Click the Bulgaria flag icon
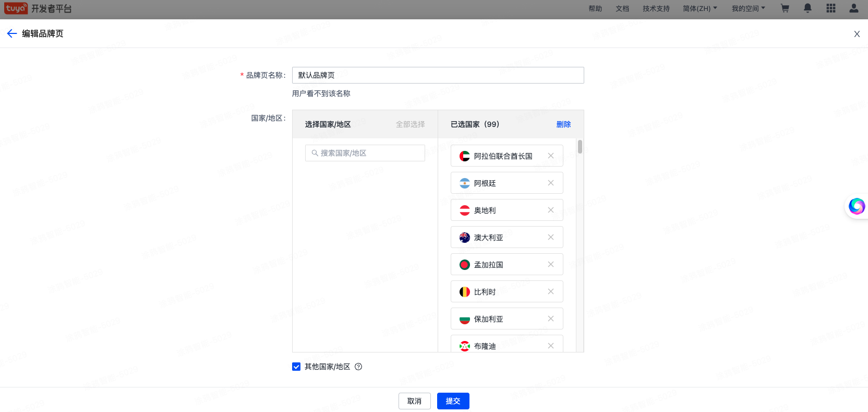Screen dimensions: 868x412 pos(464,319)
